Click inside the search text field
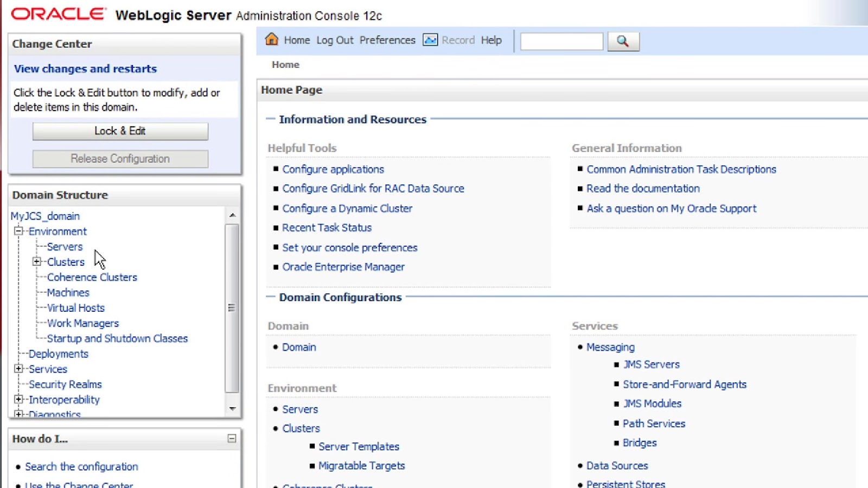 tap(561, 41)
